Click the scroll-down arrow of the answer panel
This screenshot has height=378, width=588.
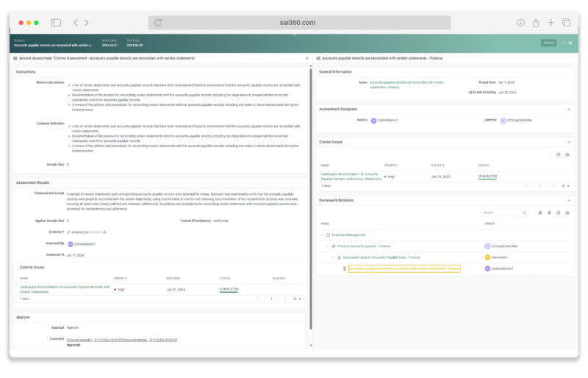pyautogui.click(x=310, y=346)
